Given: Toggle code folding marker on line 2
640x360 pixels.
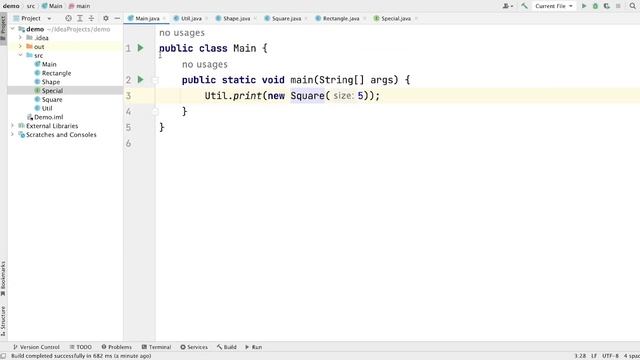Looking at the screenshot, I should (155, 80).
